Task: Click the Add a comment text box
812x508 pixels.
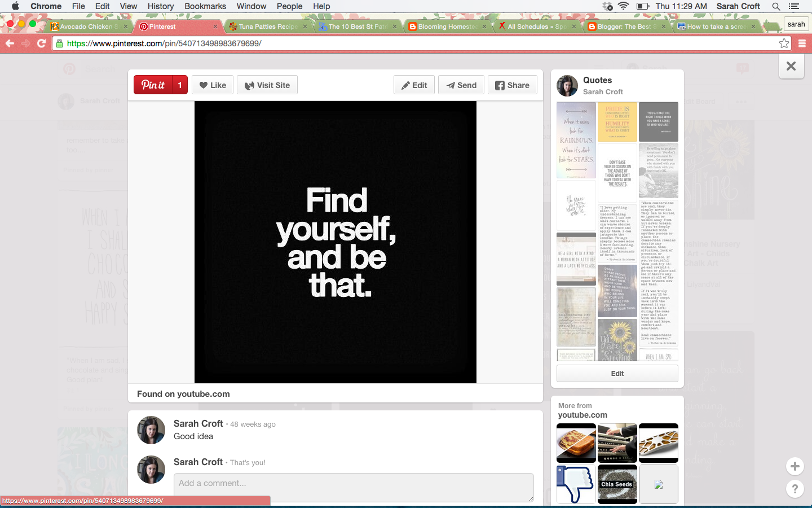Action: coord(354,488)
